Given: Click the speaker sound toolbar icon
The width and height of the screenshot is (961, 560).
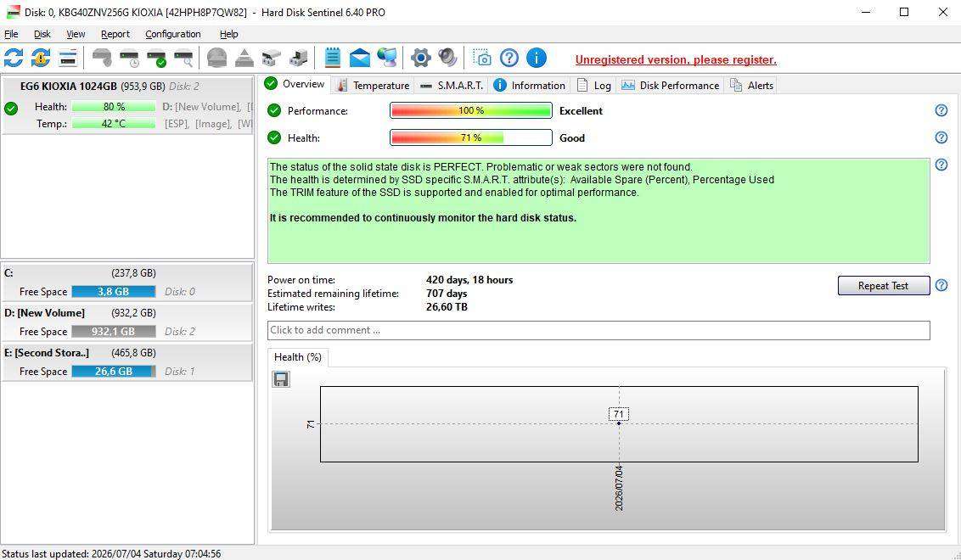Looking at the screenshot, I should (448, 59).
